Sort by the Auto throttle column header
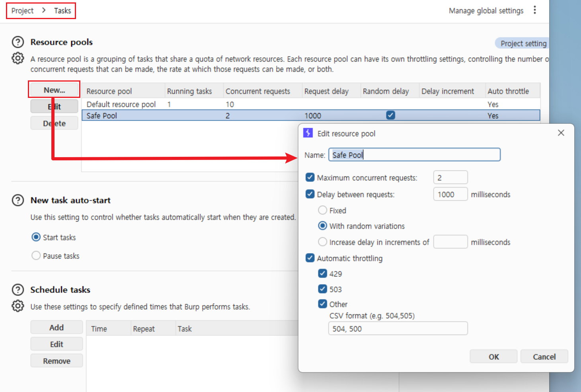Viewport: 581px width, 392px height. point(513,91)
